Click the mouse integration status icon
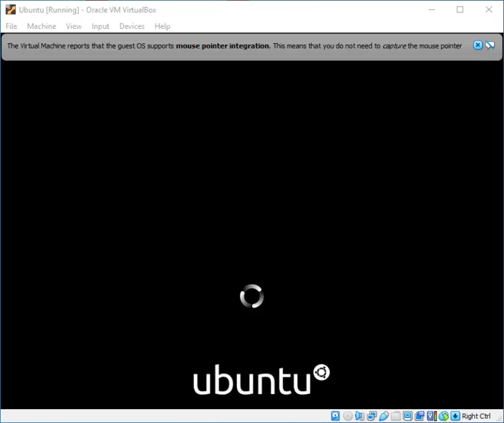The height and width of the screenshot is (423, 504). (x=444, y=416)
